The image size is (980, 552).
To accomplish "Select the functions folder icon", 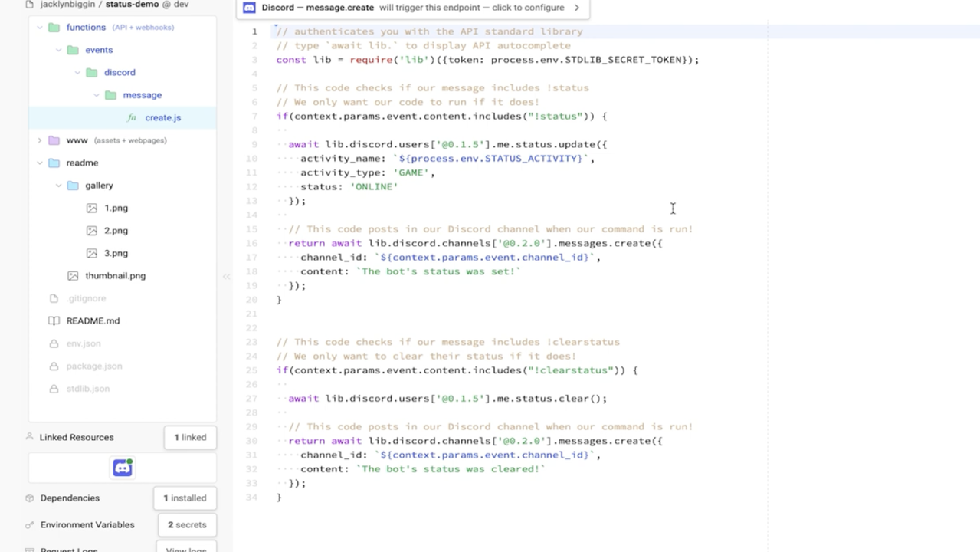I will click(53, 27).
